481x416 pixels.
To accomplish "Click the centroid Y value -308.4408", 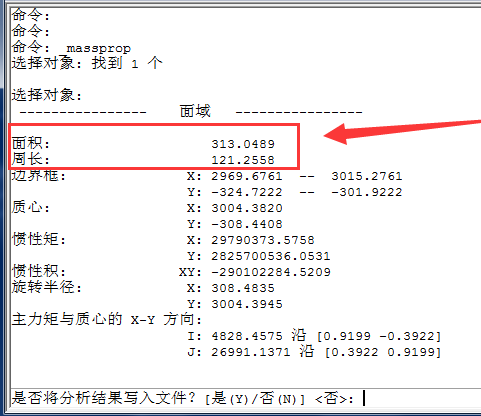I will click(x=247, y=224).
